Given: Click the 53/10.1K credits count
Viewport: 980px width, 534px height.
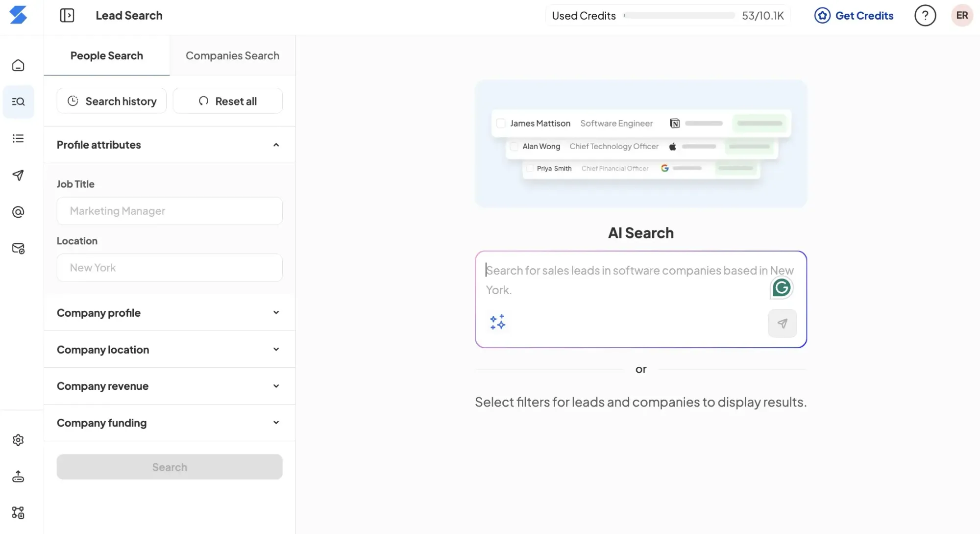Looking at the screenshot, I should tap(763, 16).
